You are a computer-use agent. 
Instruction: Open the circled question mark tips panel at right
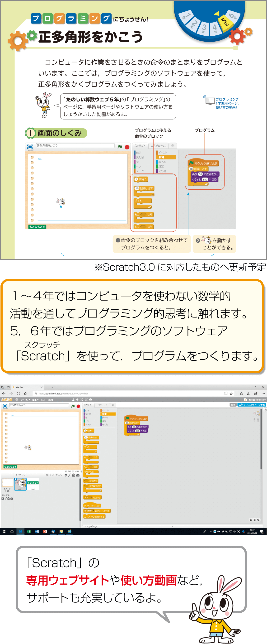point(265,410)
